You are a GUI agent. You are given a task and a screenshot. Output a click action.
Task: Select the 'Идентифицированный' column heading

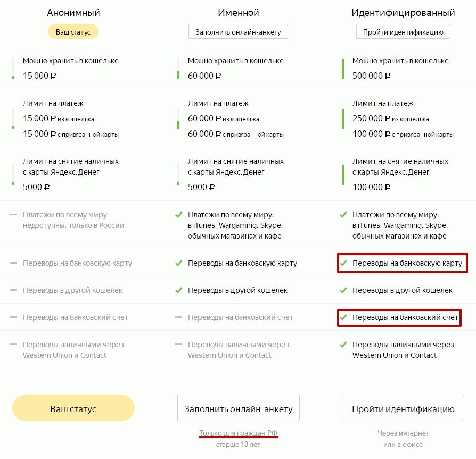tap(403, 13)
